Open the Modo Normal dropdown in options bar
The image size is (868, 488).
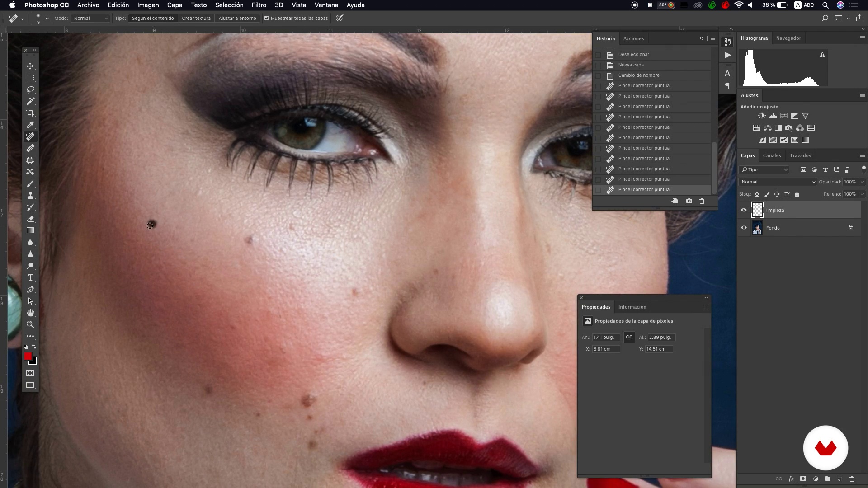[x=91, y=19]
